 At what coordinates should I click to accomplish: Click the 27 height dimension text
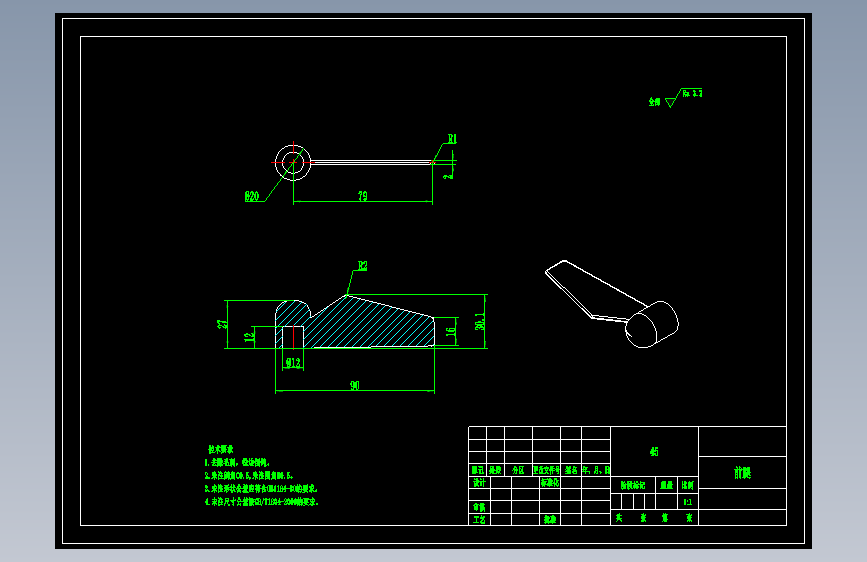coord(222,324)
